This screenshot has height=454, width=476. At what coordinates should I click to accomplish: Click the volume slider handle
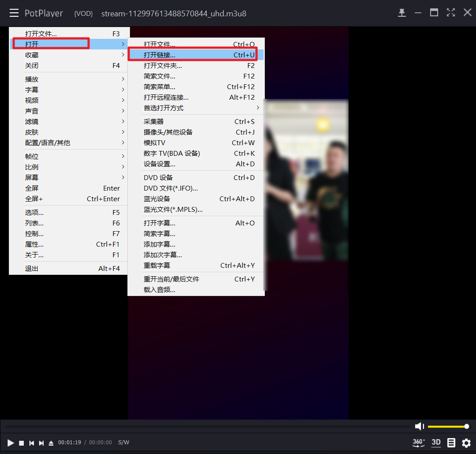click(467, 426)
